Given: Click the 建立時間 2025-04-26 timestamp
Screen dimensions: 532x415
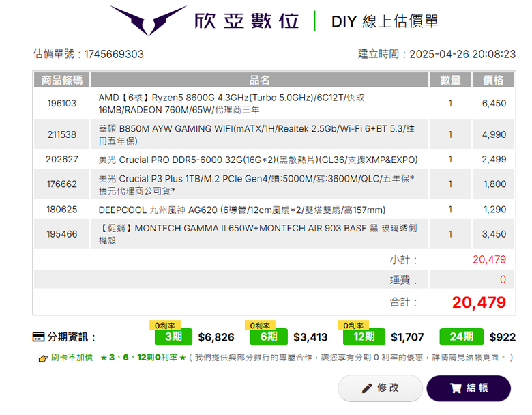Looking at the screenshot, I should [x=437, y=54].
